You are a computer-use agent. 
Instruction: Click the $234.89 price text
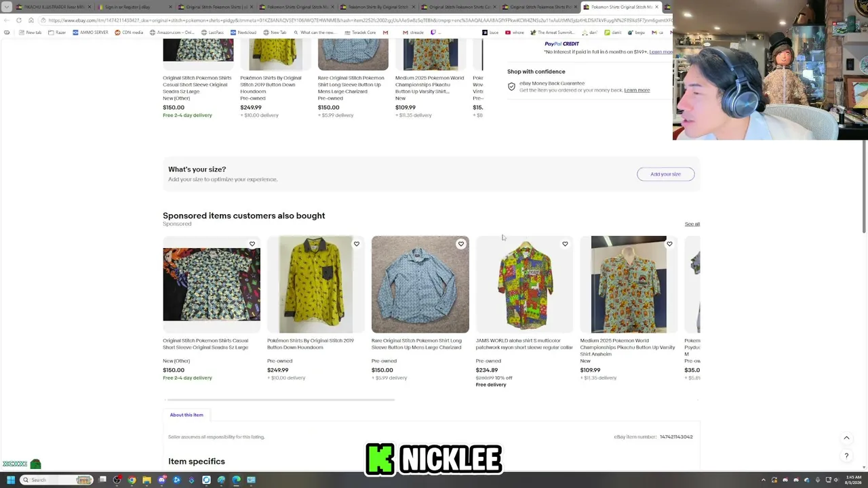tap(487, 370)
